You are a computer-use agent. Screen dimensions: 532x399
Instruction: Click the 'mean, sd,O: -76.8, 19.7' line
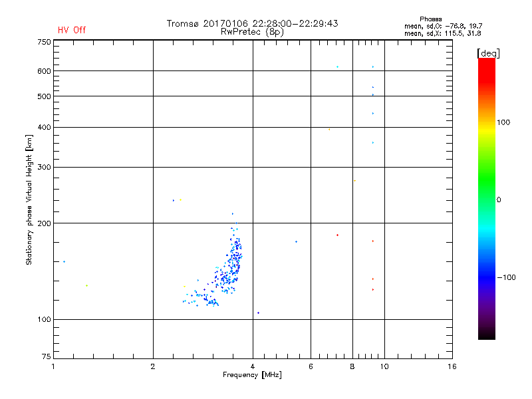click(443, 26)
